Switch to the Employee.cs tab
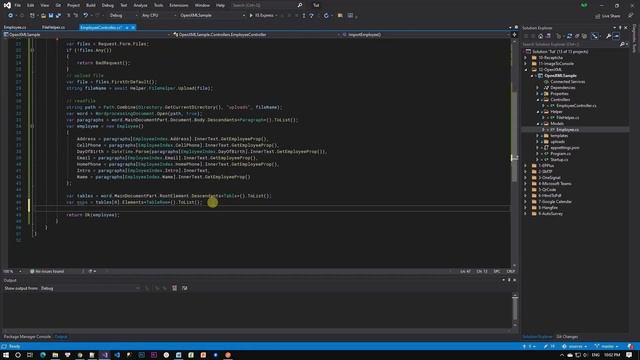The height and width of the screenshot is (360, 640). tap(15, 27)
